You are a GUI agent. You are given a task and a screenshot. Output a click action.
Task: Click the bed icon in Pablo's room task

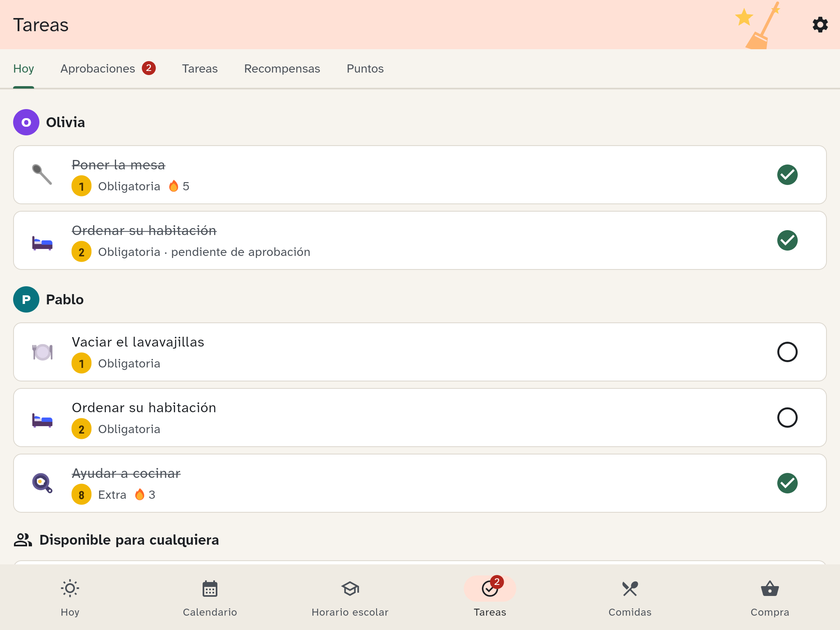(42, 420)
